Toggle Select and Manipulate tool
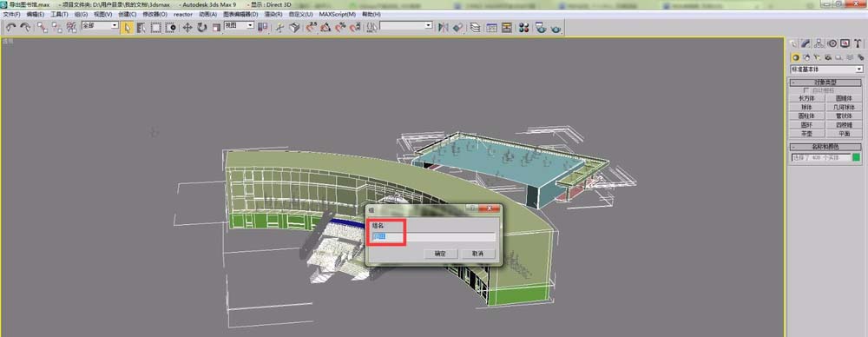Image resolution: width=868 pixels, height=337 pixels. (x=279, y=27)
